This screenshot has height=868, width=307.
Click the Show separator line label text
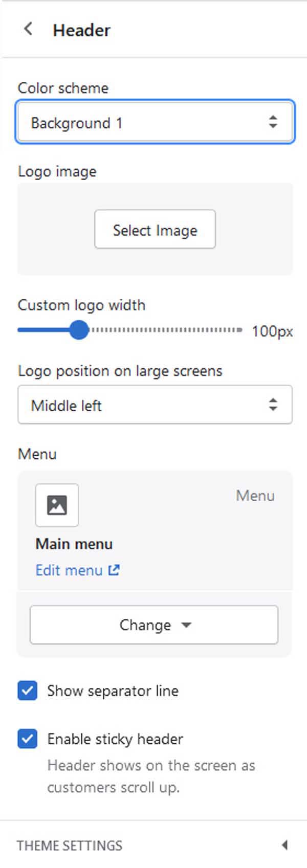coord(113,691)
